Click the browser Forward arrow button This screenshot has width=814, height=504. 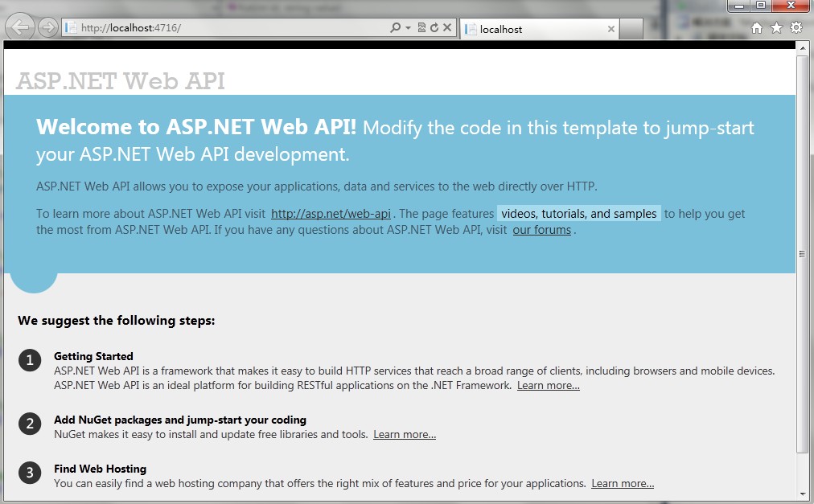point(47,27)
